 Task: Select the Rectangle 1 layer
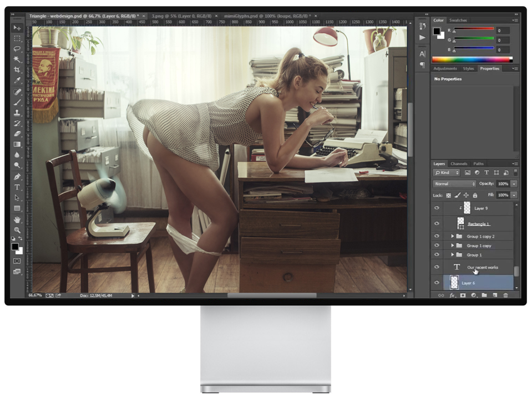coord(478,224)
